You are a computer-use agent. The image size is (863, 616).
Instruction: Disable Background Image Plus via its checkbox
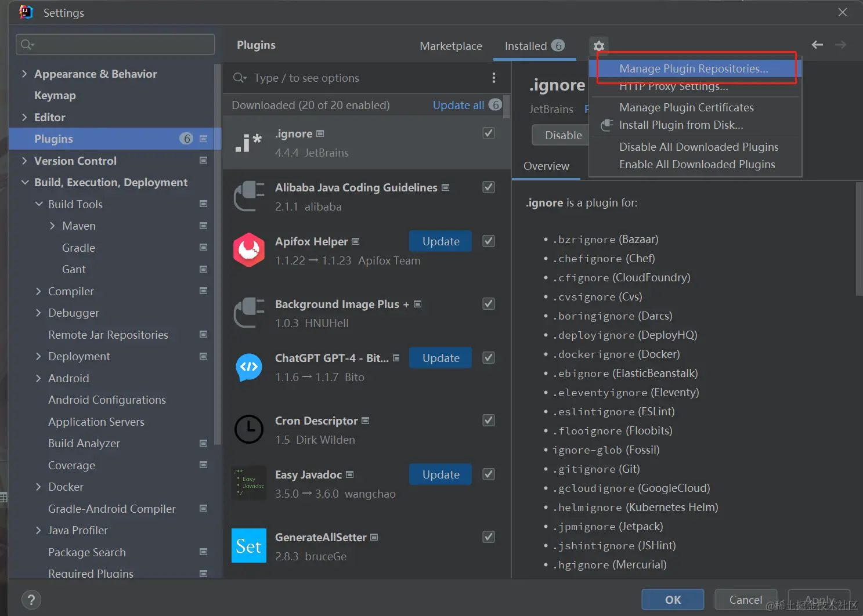(489, 304)
